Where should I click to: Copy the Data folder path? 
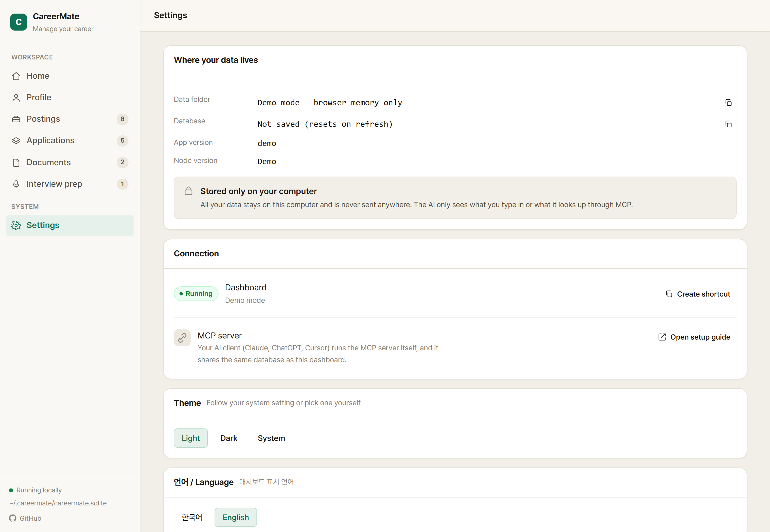click(x=728, y=103)
